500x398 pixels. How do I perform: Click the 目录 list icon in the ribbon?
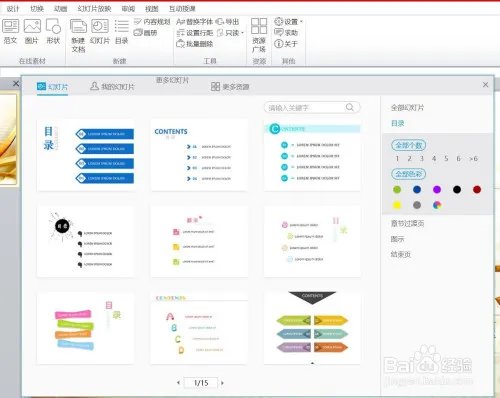tap(121, 32)
